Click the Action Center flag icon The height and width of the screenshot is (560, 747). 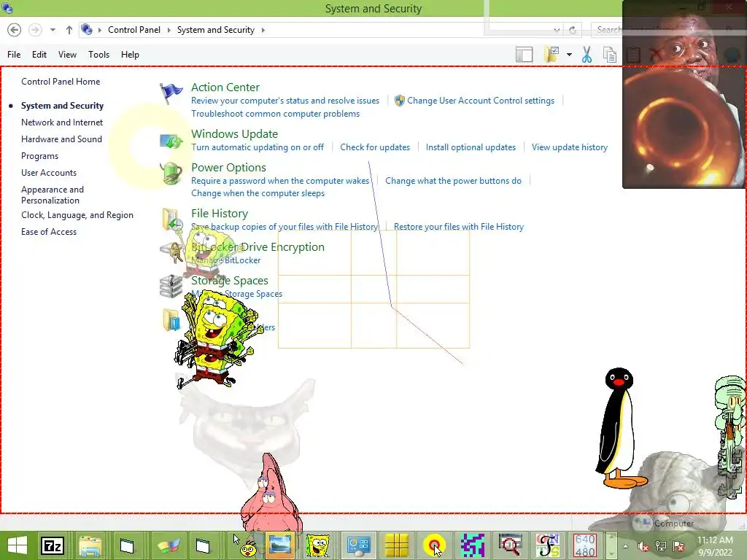pos(171,93)
